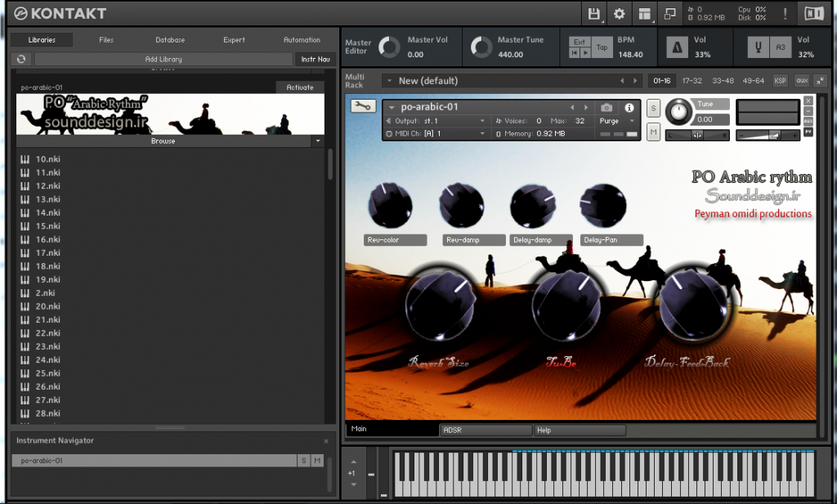Toggle the aux sends panel

click(x=802, y=81)
